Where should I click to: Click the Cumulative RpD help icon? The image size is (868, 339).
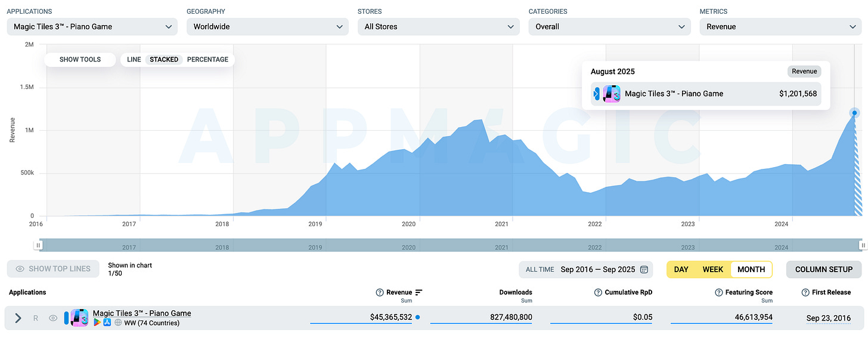[x=598, y=292]
